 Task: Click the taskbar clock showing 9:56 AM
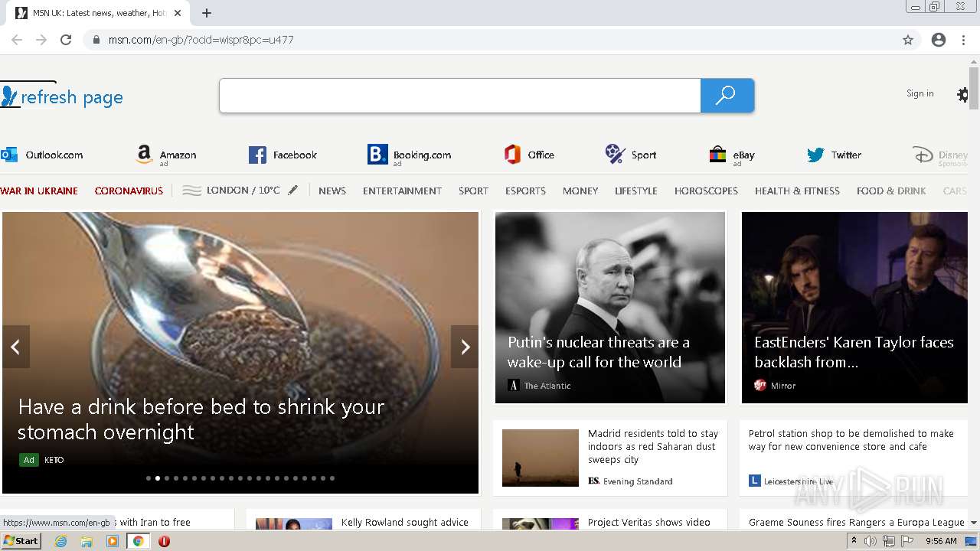[x=941, y=541]
